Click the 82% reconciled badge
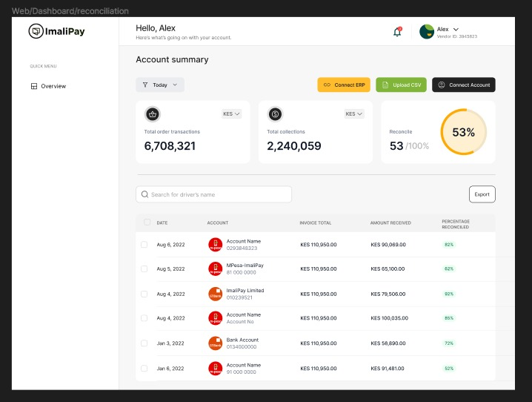Viewport: 532px width, 402px height. pos(449,245)
